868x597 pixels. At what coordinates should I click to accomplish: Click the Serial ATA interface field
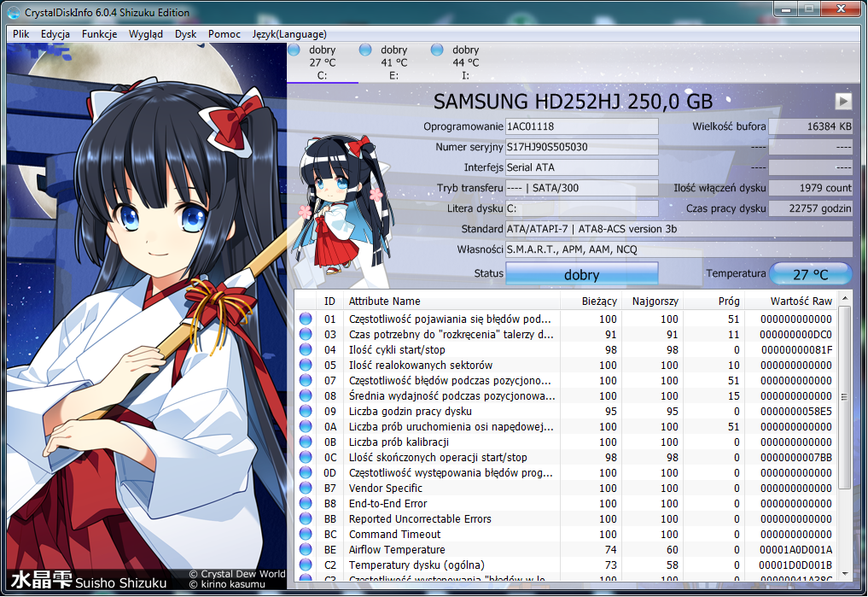(582, 167)
